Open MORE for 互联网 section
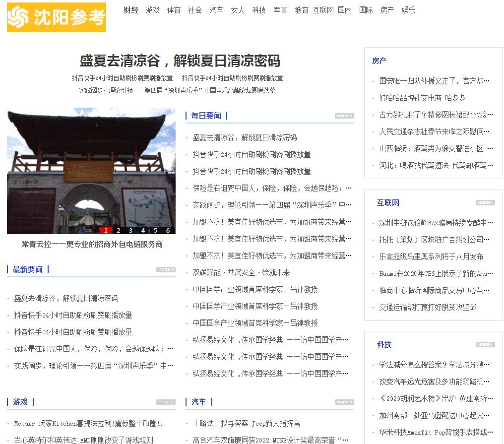 [485, 202]
